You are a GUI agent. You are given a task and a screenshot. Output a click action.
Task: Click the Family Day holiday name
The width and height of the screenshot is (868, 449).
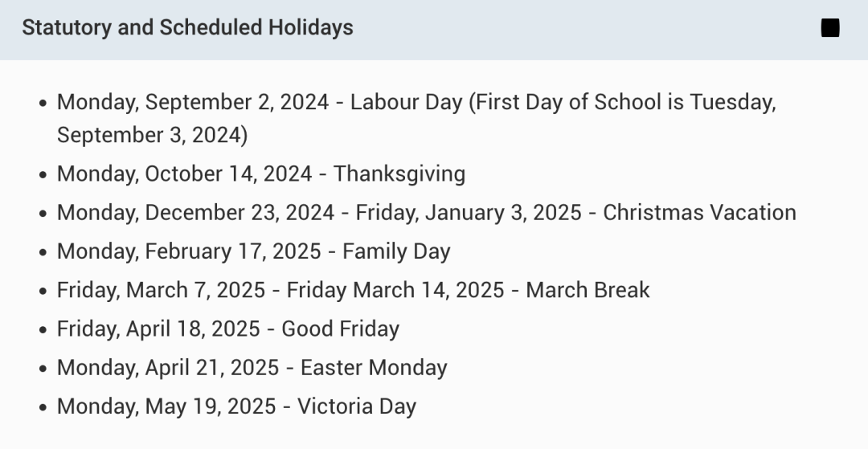point(396,251)
